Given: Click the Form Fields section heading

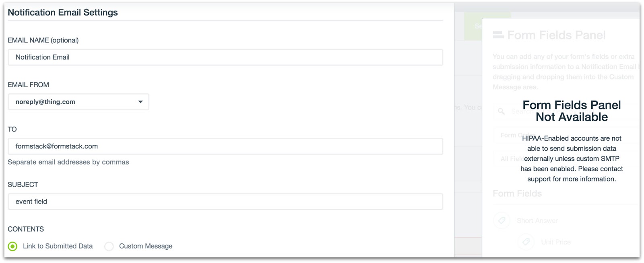Looking at the screenshot, I should 517,193.
